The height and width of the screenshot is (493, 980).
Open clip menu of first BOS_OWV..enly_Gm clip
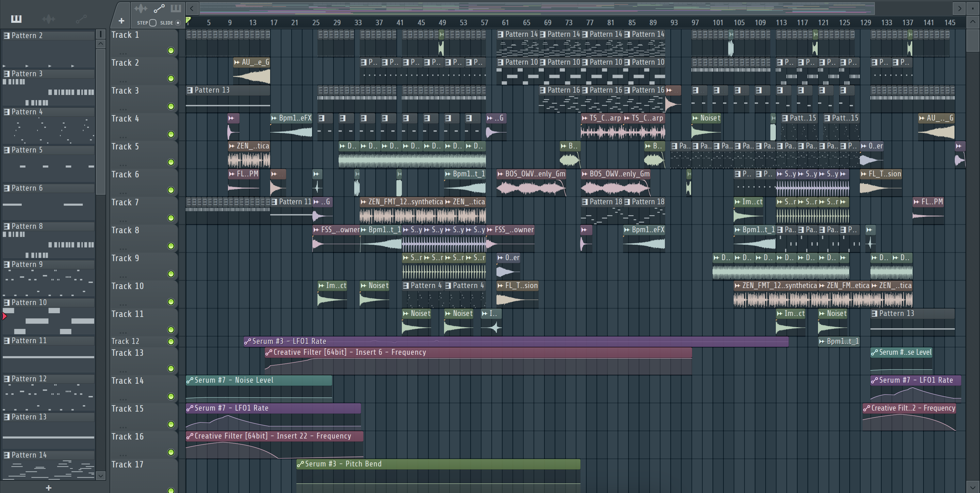500,174
